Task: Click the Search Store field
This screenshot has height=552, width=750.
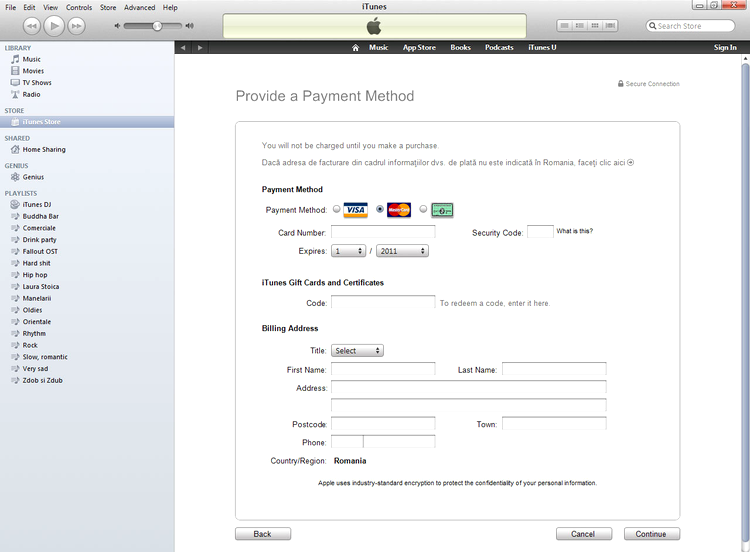Action: [x=690, y=26]
